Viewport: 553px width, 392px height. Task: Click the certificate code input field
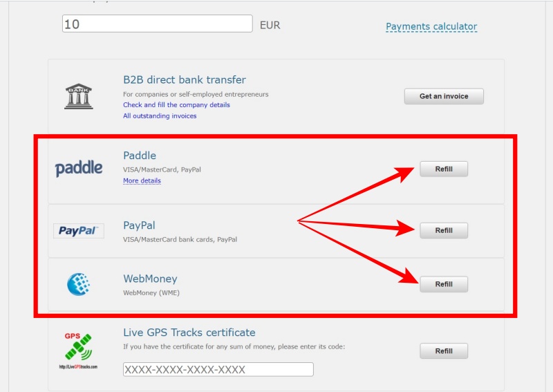pos(218,369)
